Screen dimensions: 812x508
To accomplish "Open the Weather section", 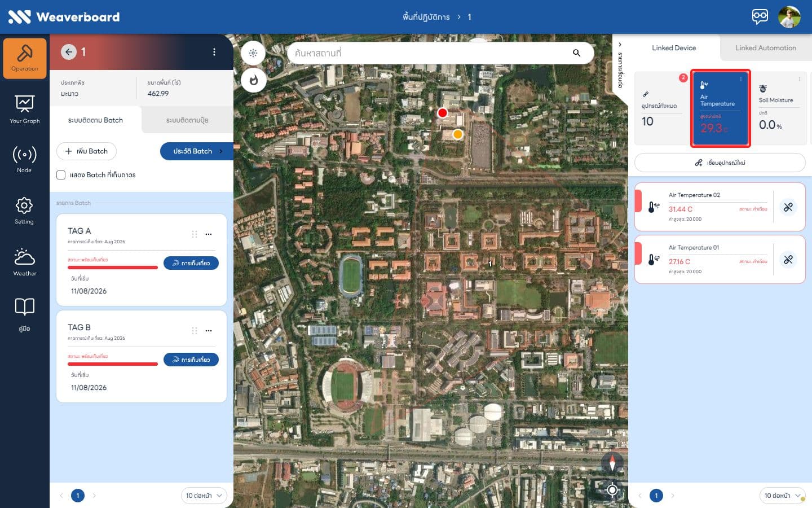I will pyautogui.click(x=25, y=262).
